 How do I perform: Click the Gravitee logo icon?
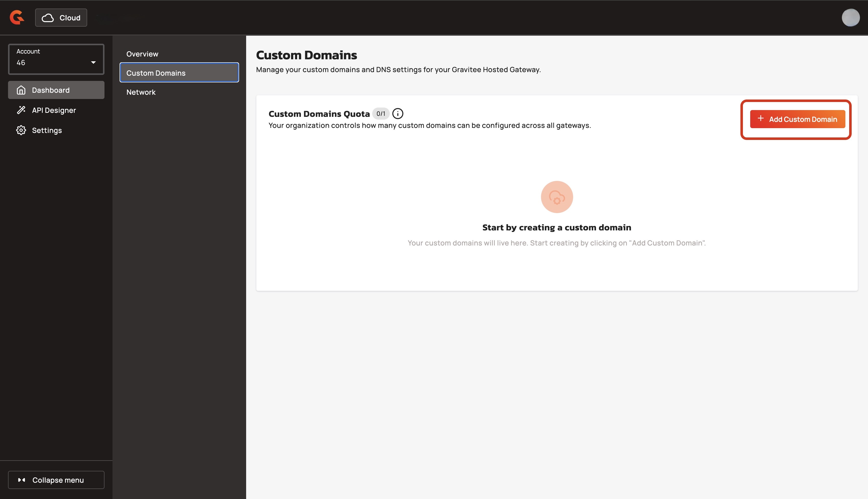[x=17, y=17]
